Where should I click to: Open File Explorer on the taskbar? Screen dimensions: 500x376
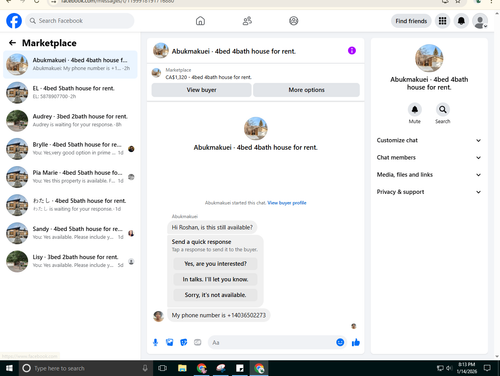point(182,368)
